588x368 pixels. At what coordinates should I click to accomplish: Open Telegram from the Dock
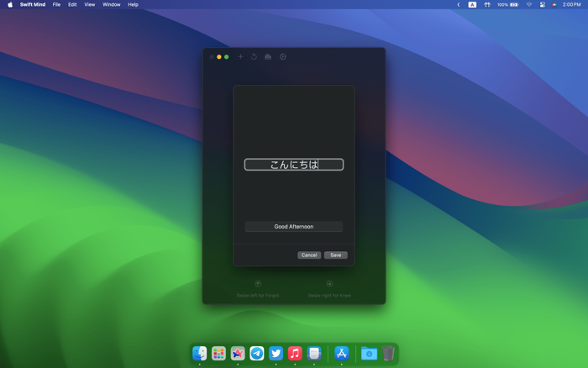click(x=257, y=354)
